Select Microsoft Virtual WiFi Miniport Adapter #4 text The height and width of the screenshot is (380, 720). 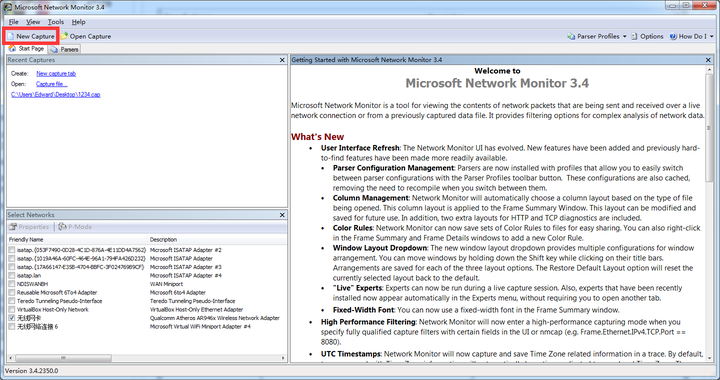tap(200, 327)
